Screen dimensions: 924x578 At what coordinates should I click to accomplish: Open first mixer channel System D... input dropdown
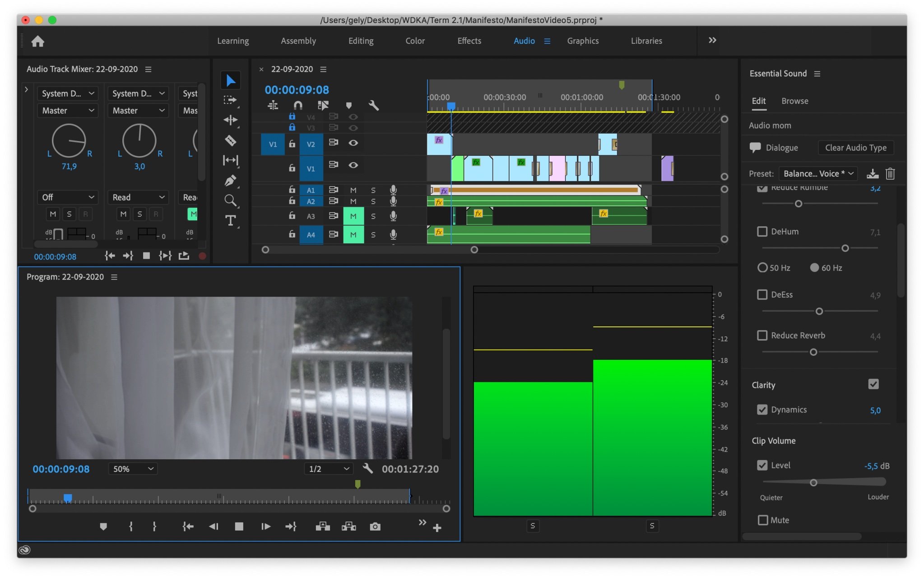(x=68, y=93)
